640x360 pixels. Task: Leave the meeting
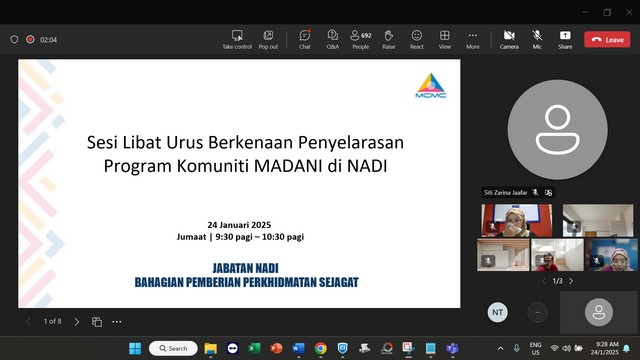pos(607,40)
